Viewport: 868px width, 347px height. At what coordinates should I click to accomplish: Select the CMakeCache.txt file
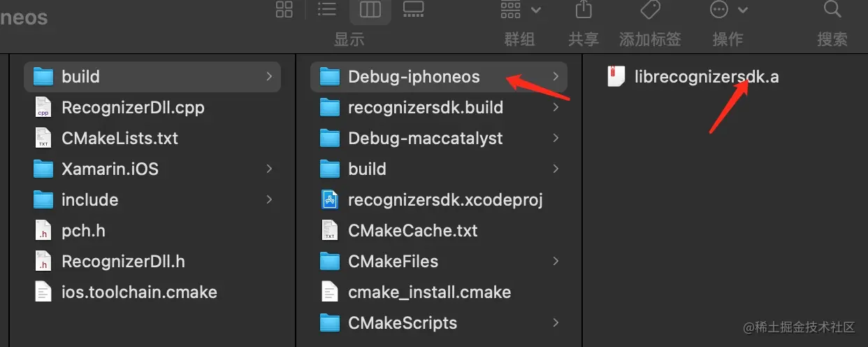click(x=412, y=230)
